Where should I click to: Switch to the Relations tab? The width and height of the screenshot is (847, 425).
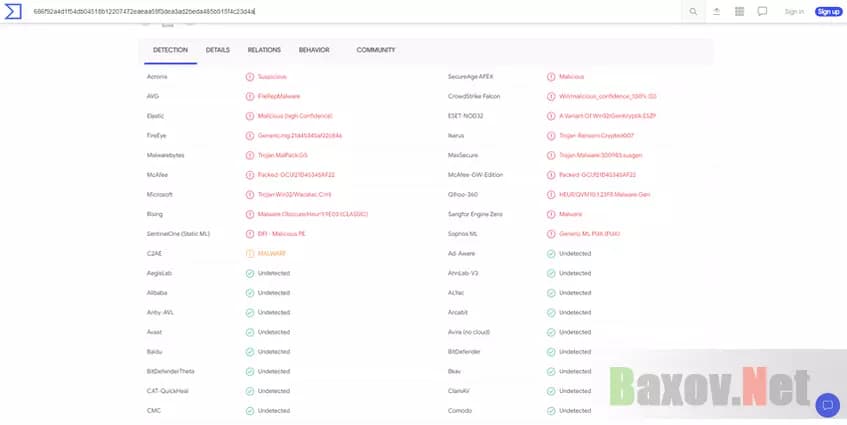[264, 50]
